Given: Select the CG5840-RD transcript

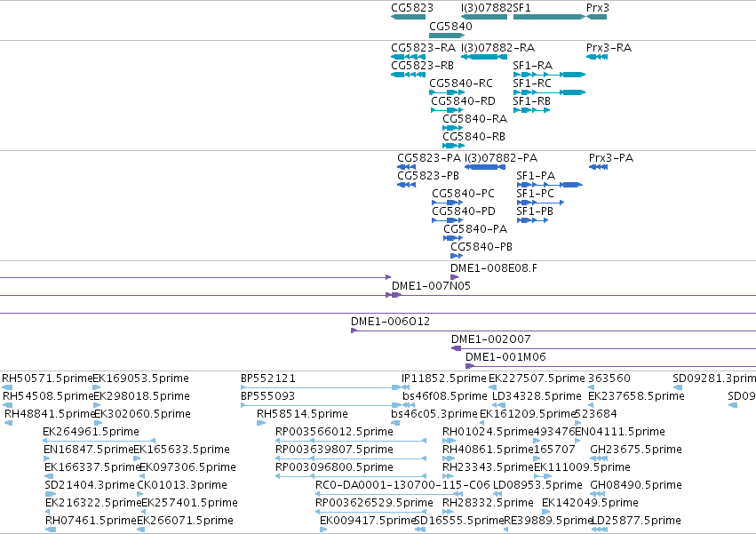Looking at the screenshot, I should 463,101.
